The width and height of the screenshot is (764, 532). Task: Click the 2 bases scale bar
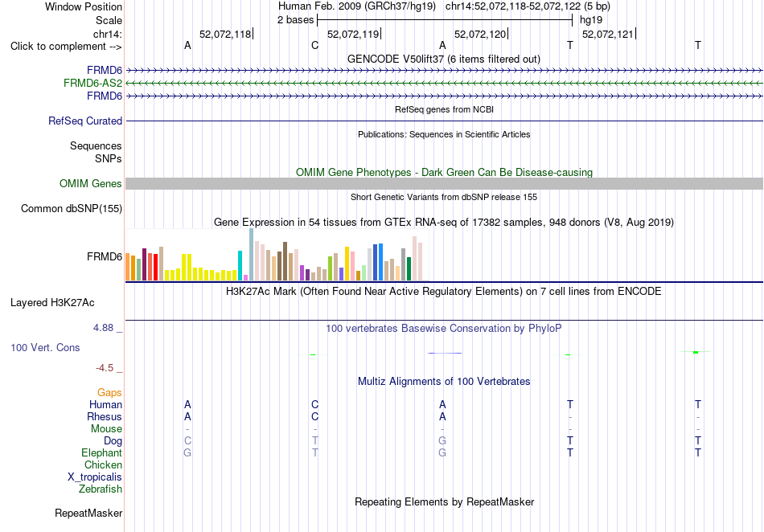point(445,20)
